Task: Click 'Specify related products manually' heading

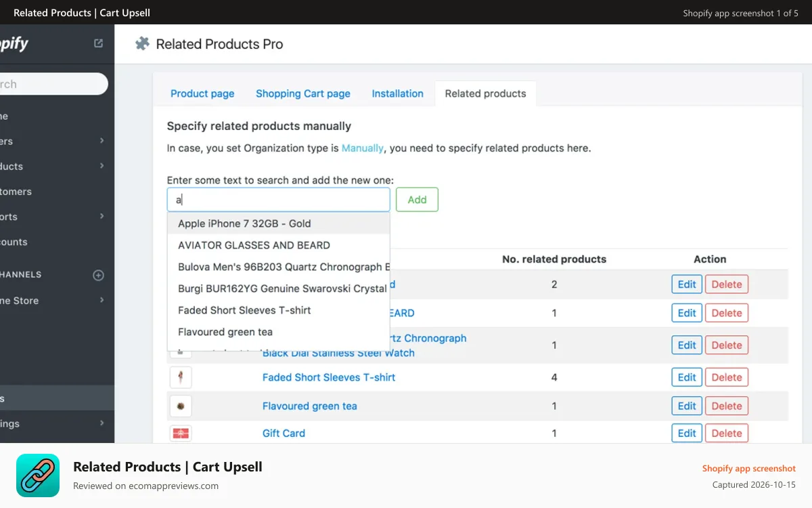Action: click(259, 126)
